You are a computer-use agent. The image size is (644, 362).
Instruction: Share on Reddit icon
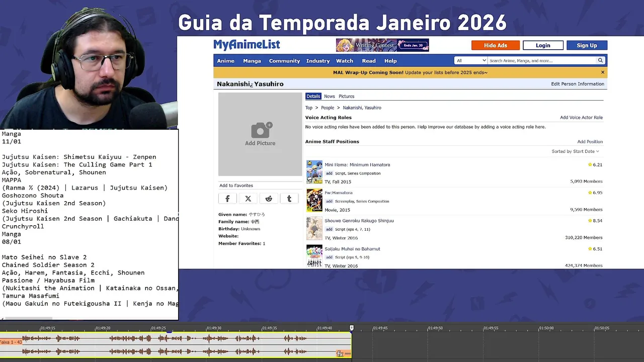[269, 199]
